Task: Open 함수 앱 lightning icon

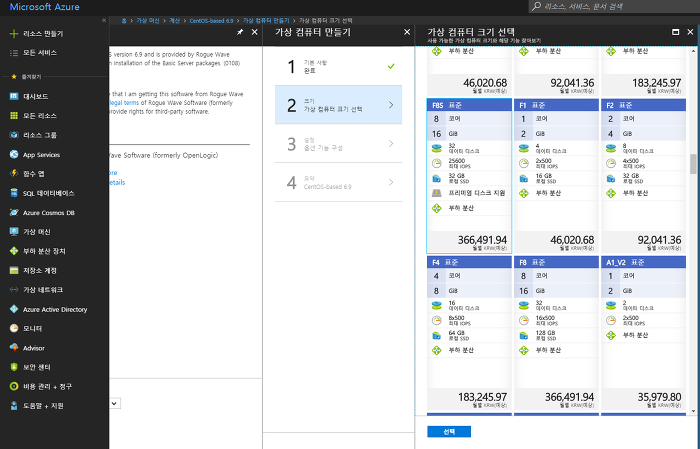Action: [x=14, y=174]
